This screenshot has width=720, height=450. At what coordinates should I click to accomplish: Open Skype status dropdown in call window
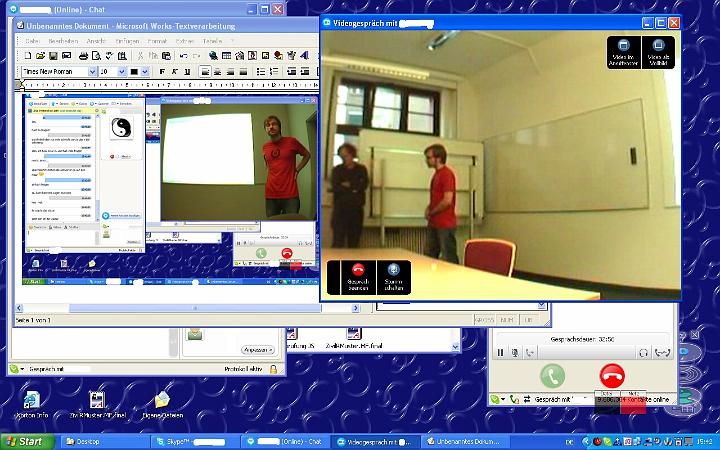click(x=497, y=399)
